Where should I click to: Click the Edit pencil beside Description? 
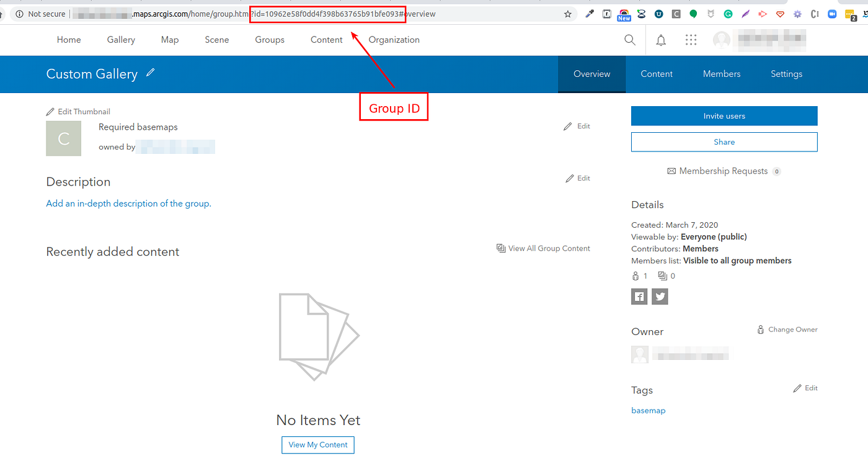(x=569, y=178)
